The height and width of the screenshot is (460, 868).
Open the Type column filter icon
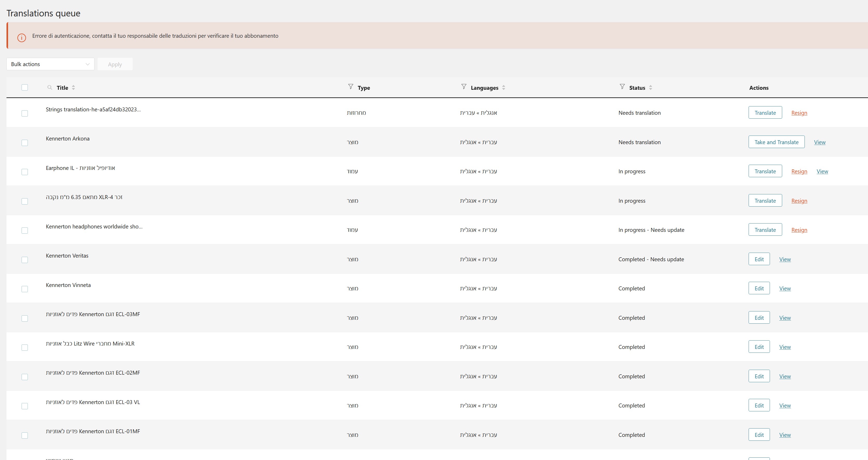(x=350, y=87)
